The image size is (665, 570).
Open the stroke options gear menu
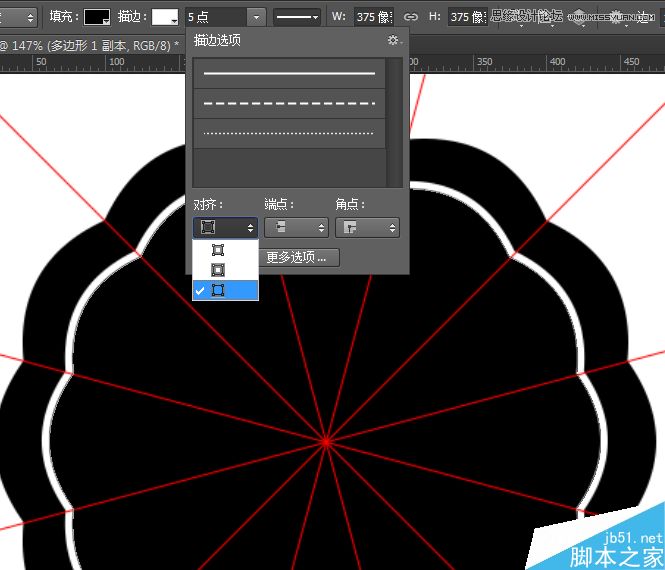[x=394, y=40]
